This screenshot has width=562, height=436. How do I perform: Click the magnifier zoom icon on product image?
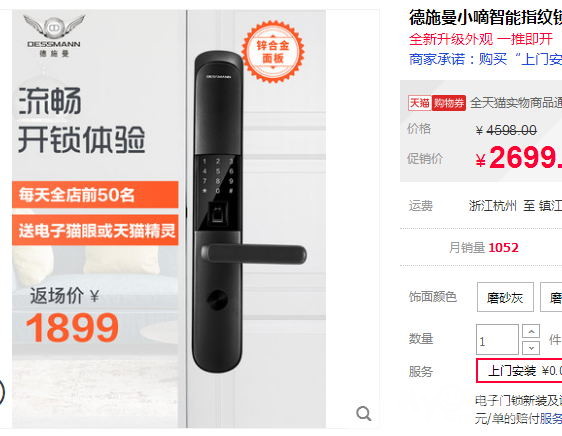(363, 413)
